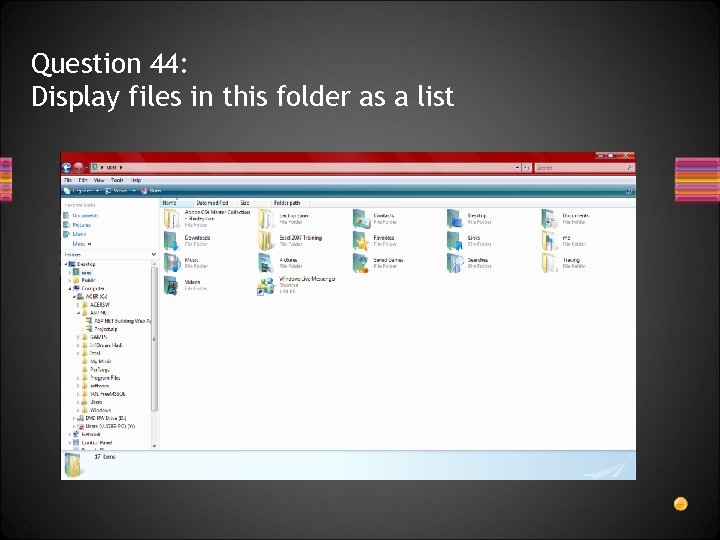This screenshot has width=720, height=540.
Task: Open the Pictures folder in the file pane
Action: point(278,263)
